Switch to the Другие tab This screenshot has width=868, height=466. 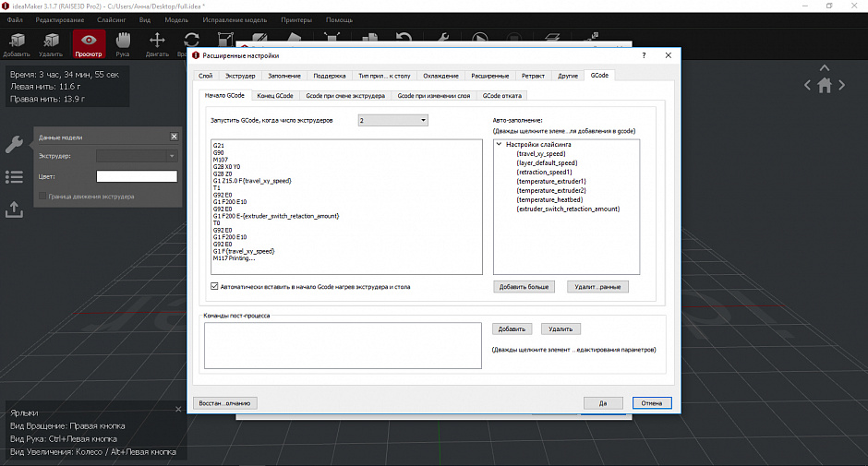pyautogui.click(x=568, y=76)
